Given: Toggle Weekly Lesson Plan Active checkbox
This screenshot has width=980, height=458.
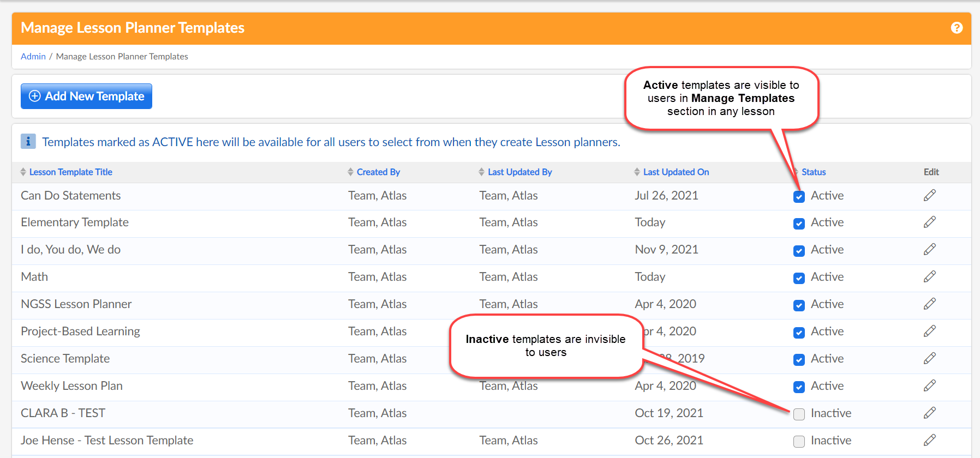Looking at the screenshot, I should 799,387.
